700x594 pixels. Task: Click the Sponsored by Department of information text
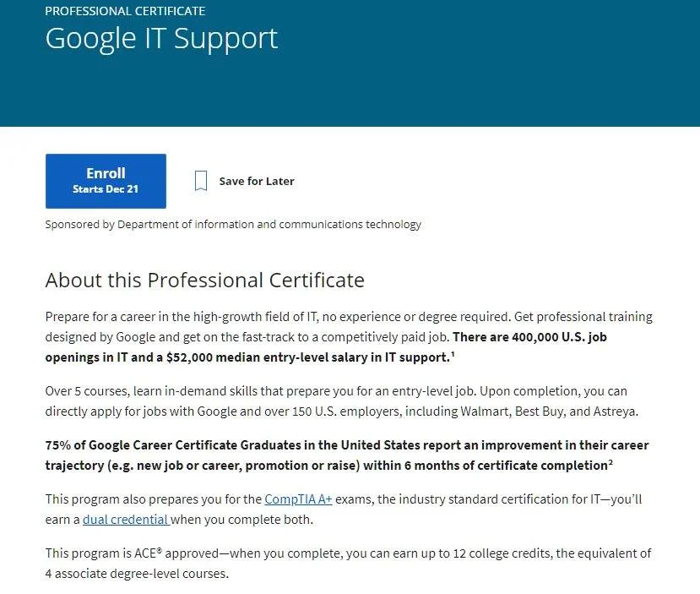click(233, 224)
